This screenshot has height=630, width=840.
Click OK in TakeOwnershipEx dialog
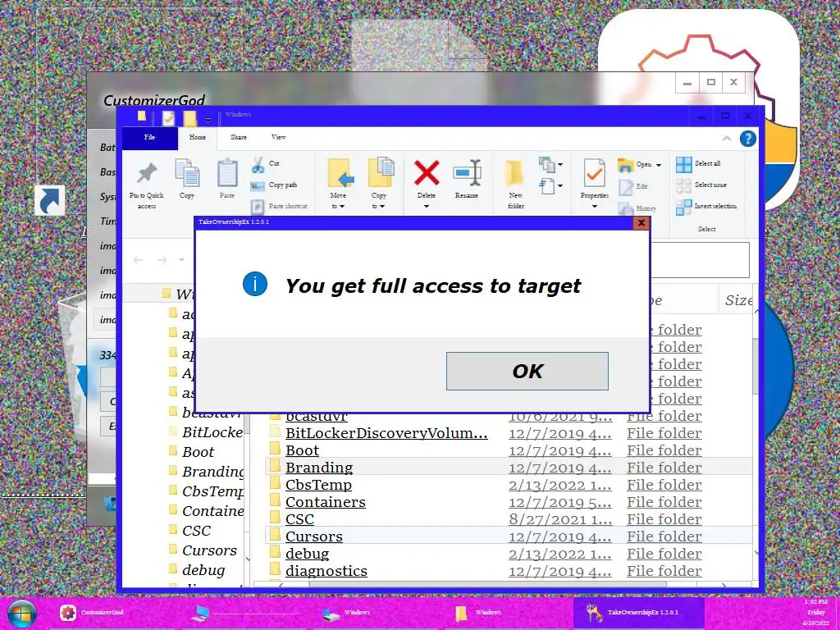527,372
